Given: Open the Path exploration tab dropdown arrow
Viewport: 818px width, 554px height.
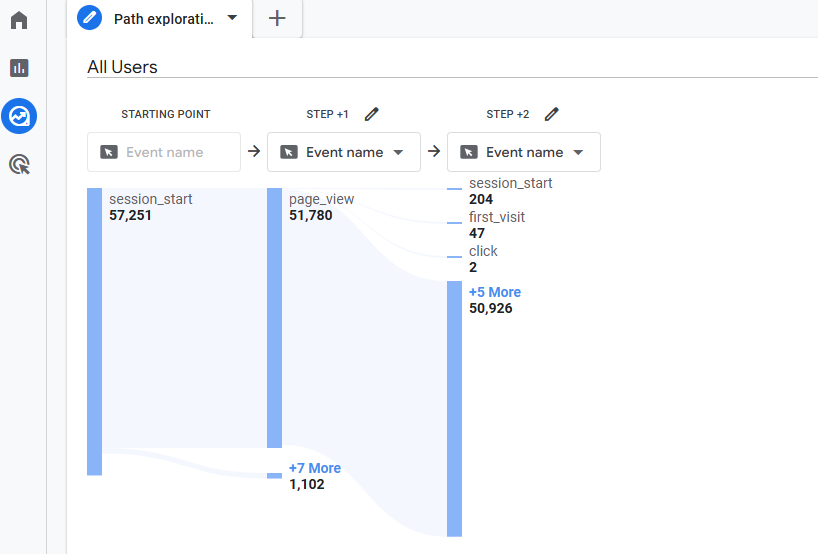Looking at the screenshot, I should point(233,18).
